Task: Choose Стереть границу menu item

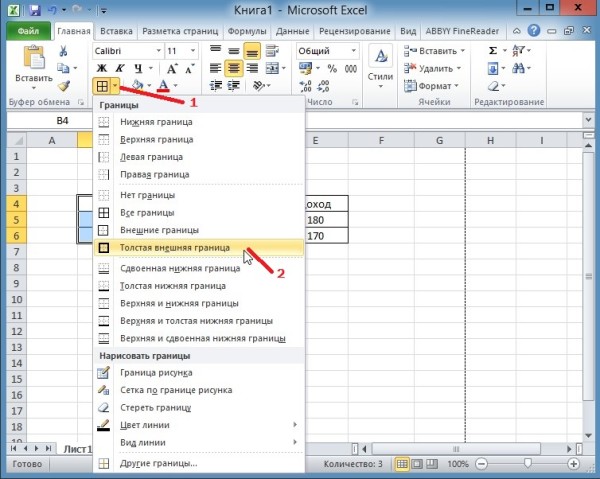Action: click(199, 407)
